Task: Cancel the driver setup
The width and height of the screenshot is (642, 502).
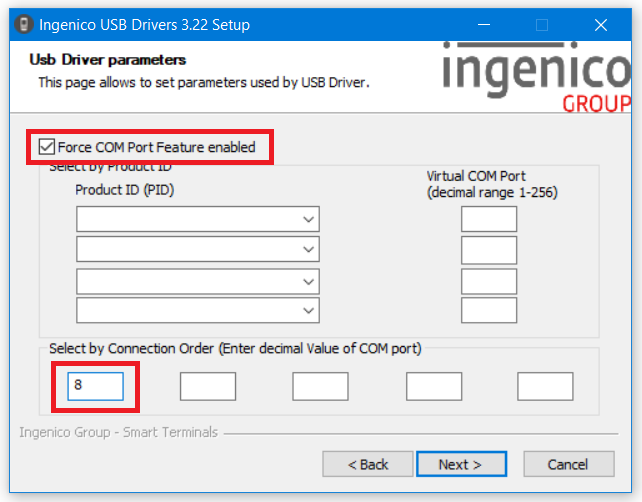Action: pyautogui.click(x=569, y=464)
